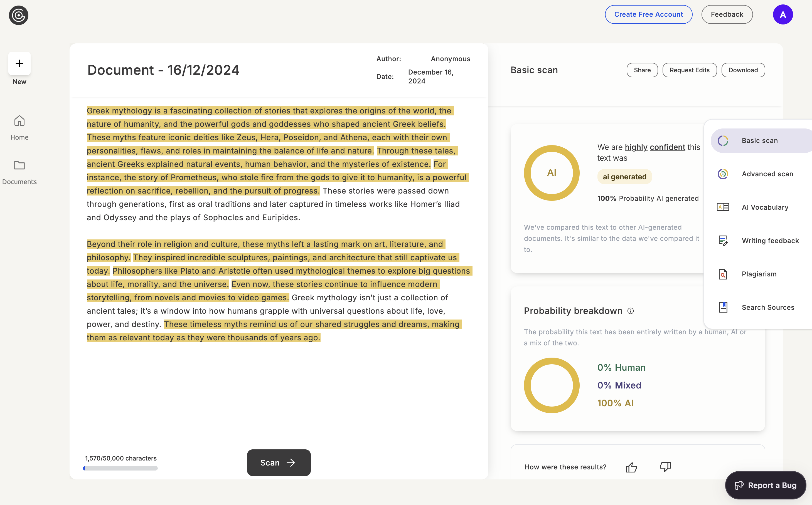Click the character count progress bar
The height and width of the screenshot is (505, 812).
(x=120, y=468)
